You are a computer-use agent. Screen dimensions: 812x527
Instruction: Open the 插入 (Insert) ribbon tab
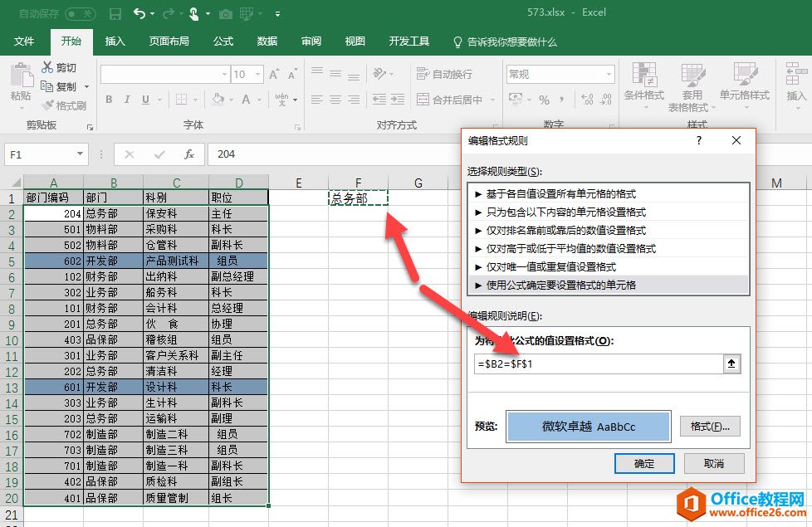115,41
